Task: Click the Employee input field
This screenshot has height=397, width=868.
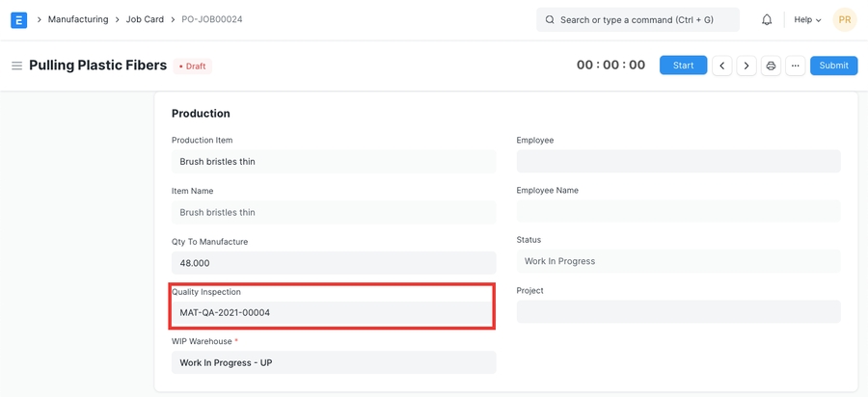Action: click(678, 161)
